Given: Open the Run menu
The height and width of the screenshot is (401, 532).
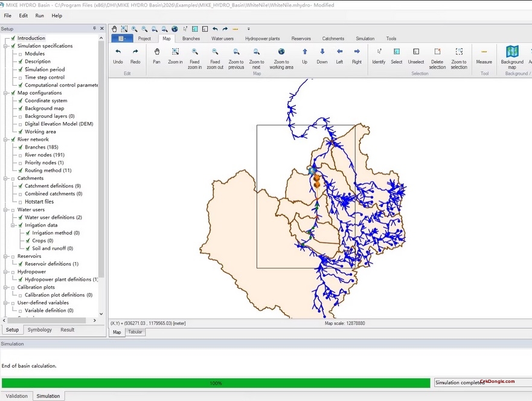Looking at the screenshot, I should tap(39, 16).
